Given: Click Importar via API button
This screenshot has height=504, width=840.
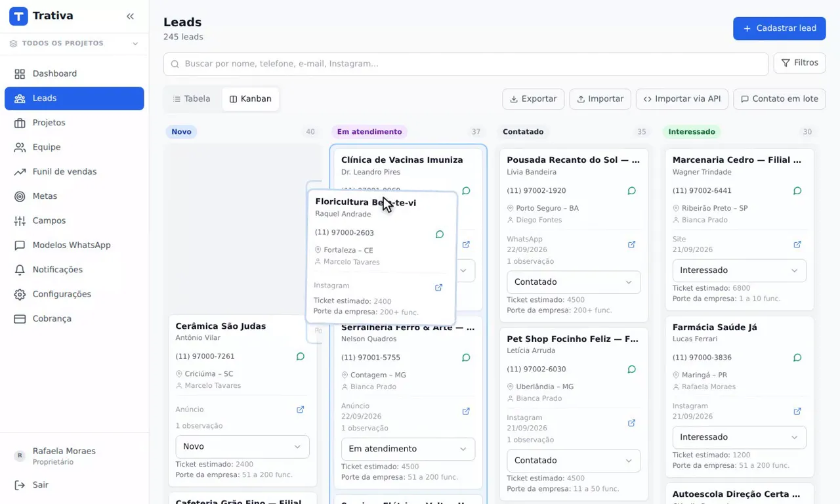Looking at the screenshot, I should click(x=682, y=99).
